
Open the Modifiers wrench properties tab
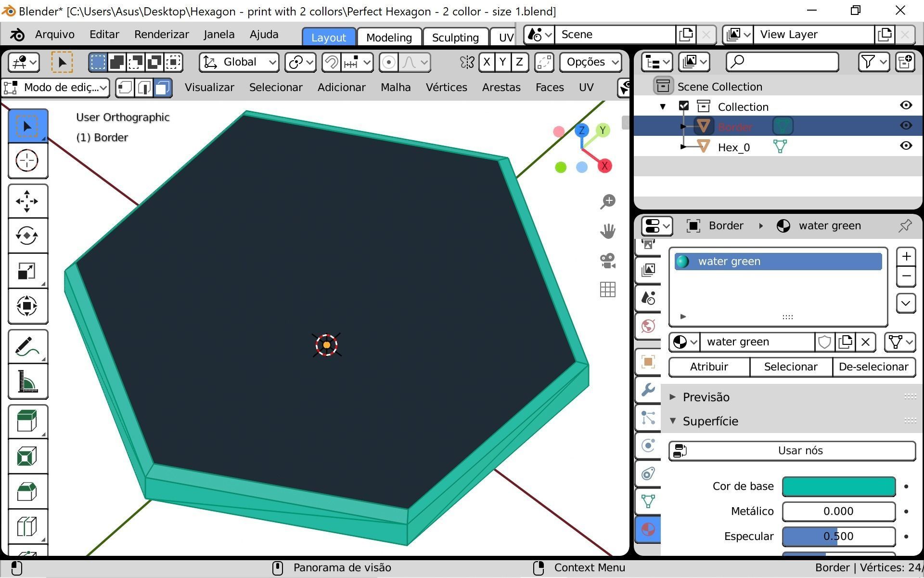(x=648, y=390)
